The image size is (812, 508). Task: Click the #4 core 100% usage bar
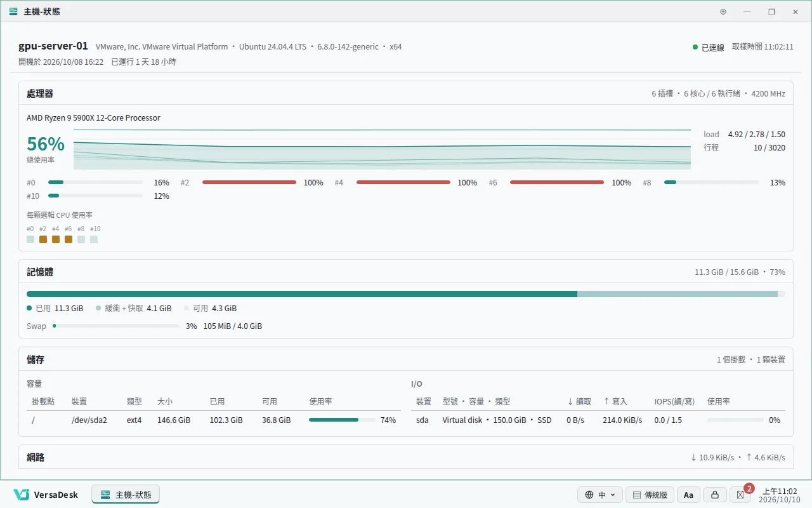403,182
